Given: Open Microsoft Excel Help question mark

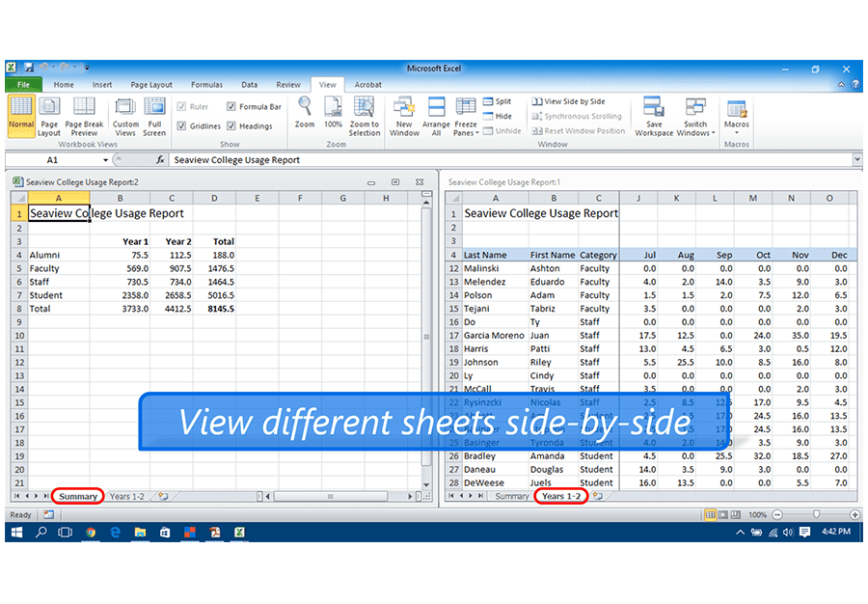Looking at the screenshot, I should tap(855, 85).
